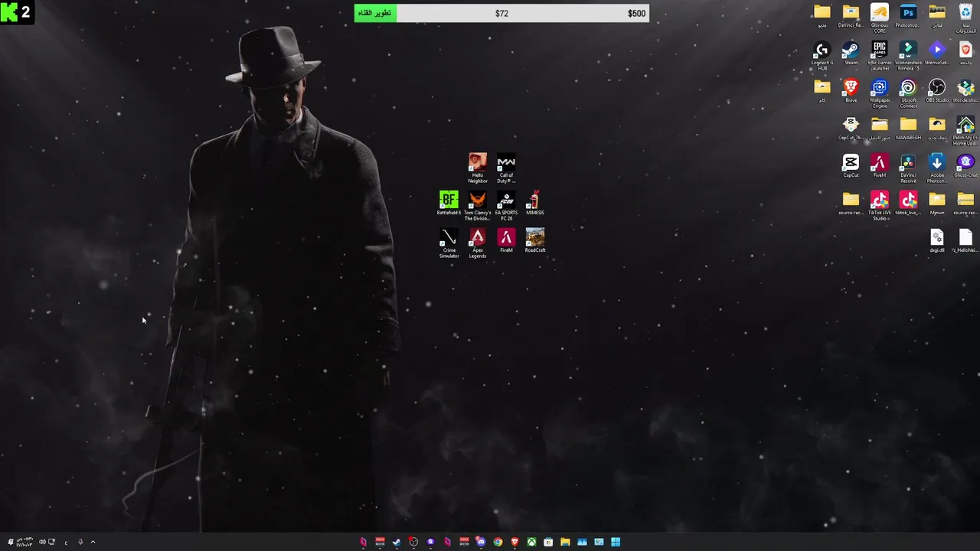Launch Call of Duty desktop shortcut
980x551 pixels.
pyautogui.click(x=506, y=168)
